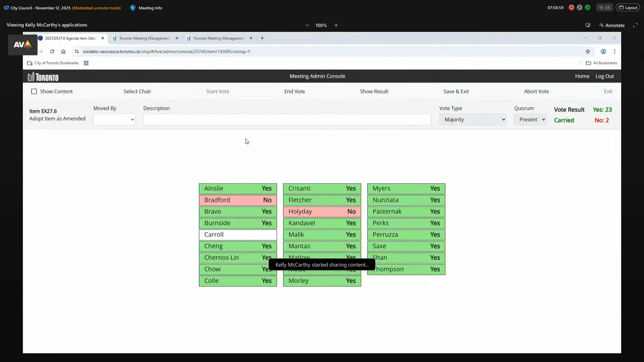Screen dimensions: 644x362
Task: Zoom out with the minus icon
Action: (x=307, y=25)
